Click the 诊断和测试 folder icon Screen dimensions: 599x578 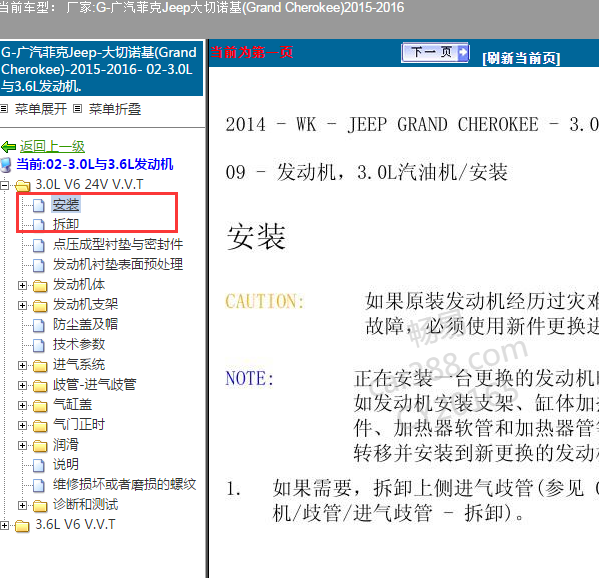pyautogui.click(x=40, y=505)
